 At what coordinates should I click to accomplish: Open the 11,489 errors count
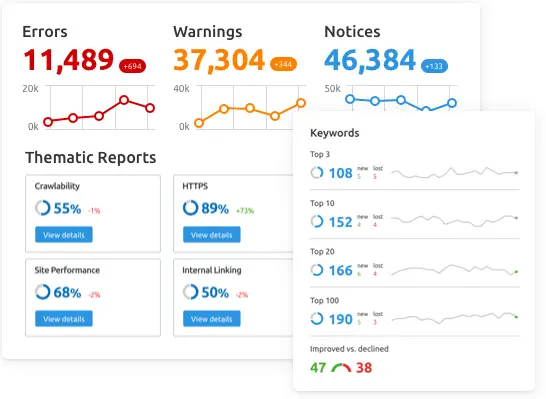69,60
